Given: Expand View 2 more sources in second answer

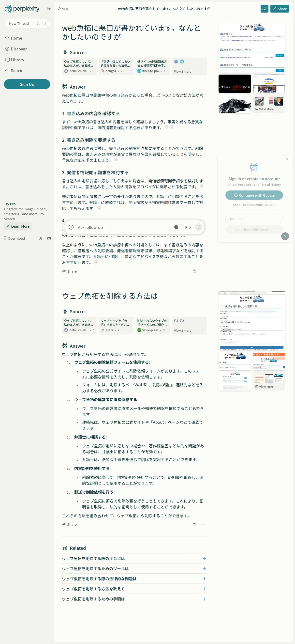Looking at the screenshot, I should click(189, 326).
